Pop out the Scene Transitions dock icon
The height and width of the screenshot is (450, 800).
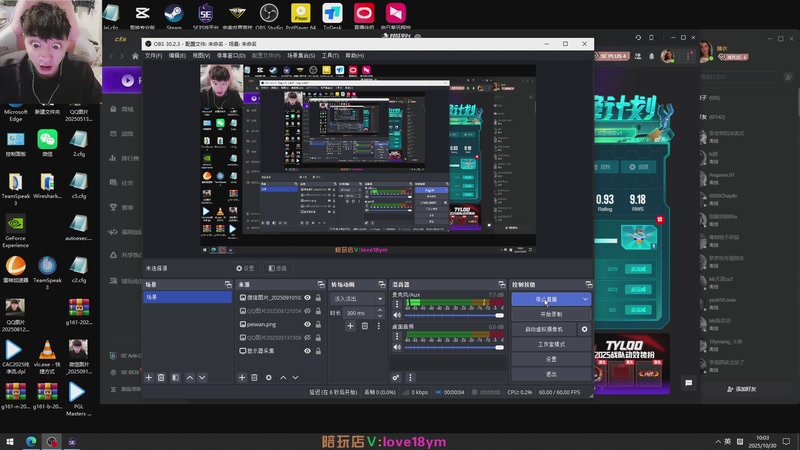click(382, 284)
